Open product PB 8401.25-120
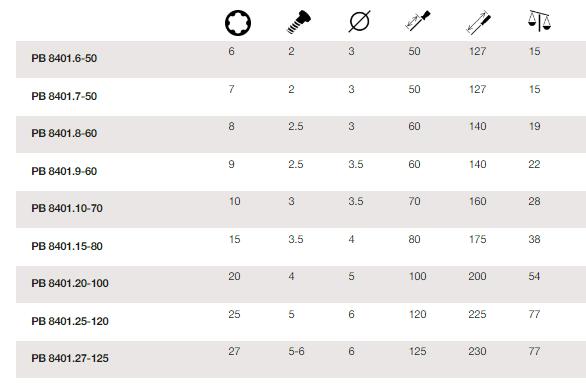586x383 pixels. point(70,321)
